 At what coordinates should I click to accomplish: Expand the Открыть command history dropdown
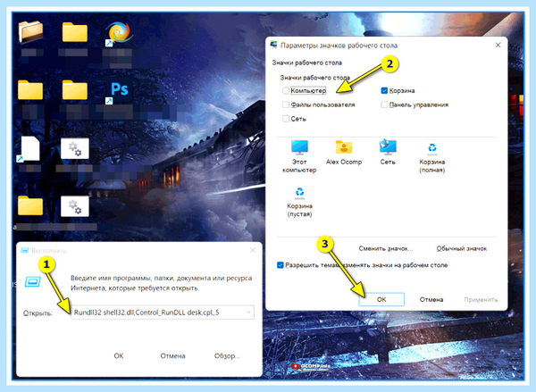249,313
